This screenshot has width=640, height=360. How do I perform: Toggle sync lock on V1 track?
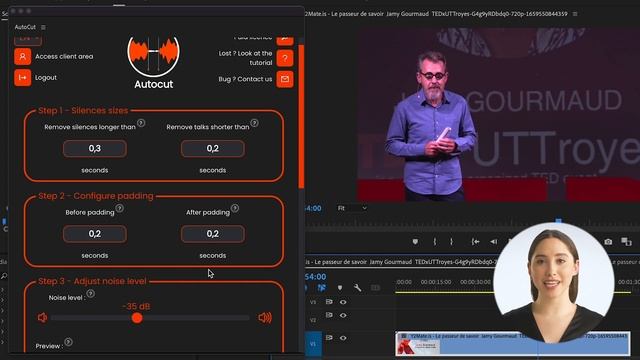click(329, 338)
